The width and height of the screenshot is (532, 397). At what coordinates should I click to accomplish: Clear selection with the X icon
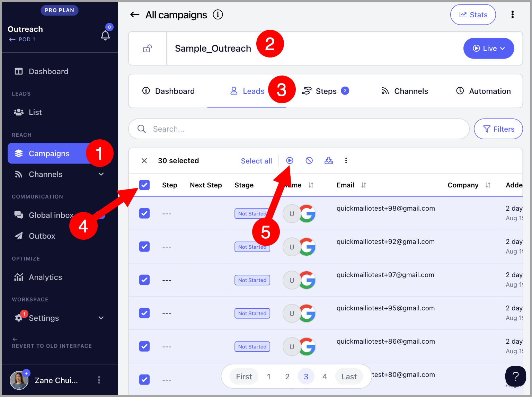(144, 161)
